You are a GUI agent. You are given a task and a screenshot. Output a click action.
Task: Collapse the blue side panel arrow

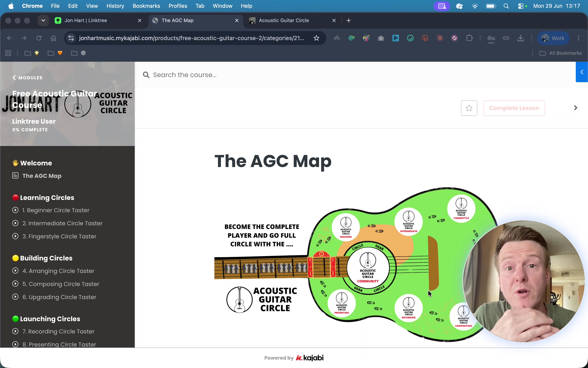[x=582, y=72]
